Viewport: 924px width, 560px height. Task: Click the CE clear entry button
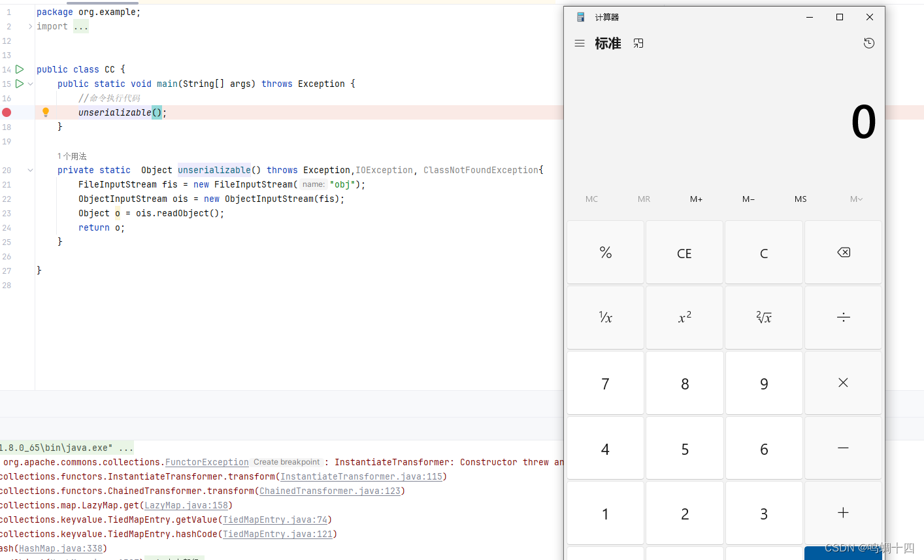(685, 252)
